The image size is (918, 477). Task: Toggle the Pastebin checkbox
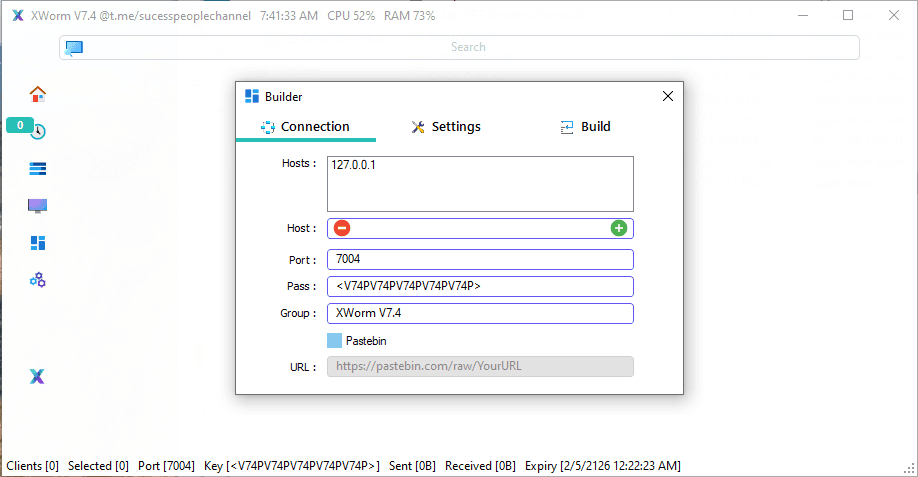[334, 341]
